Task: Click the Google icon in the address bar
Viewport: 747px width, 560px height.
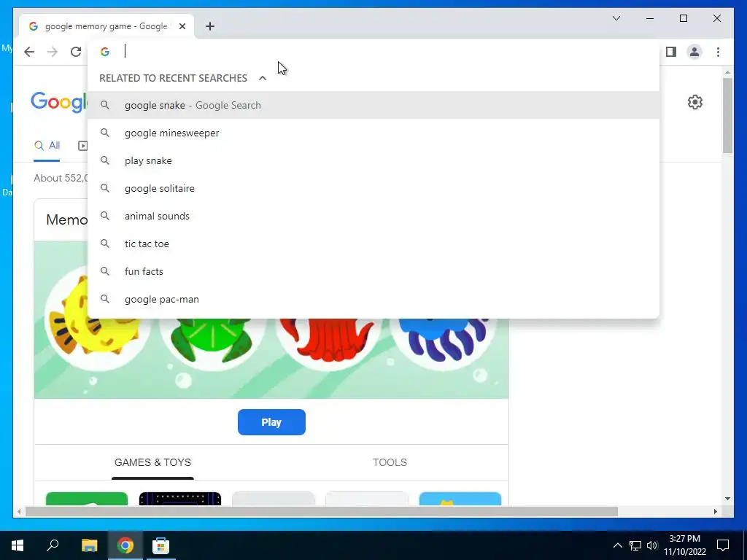Action: [x=105, y=52]
